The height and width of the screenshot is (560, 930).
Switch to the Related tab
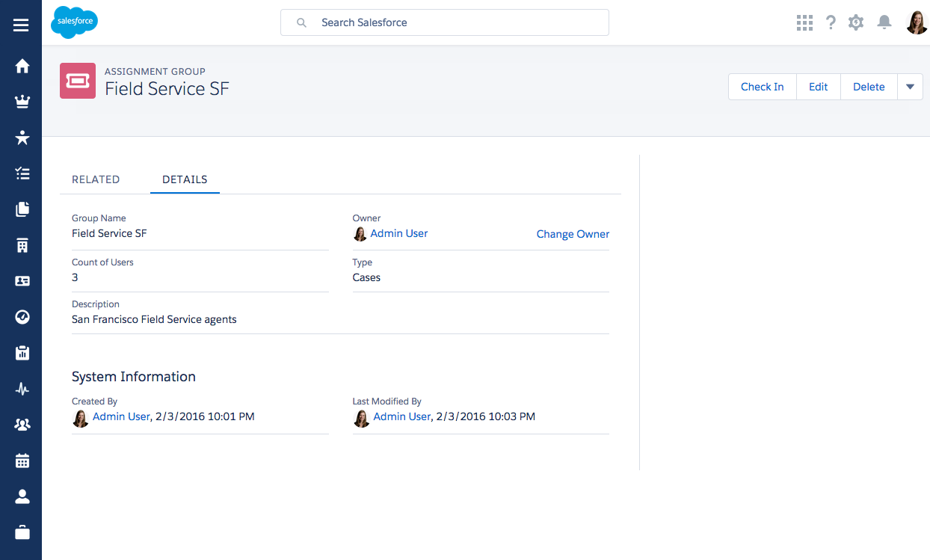point(96,179)
